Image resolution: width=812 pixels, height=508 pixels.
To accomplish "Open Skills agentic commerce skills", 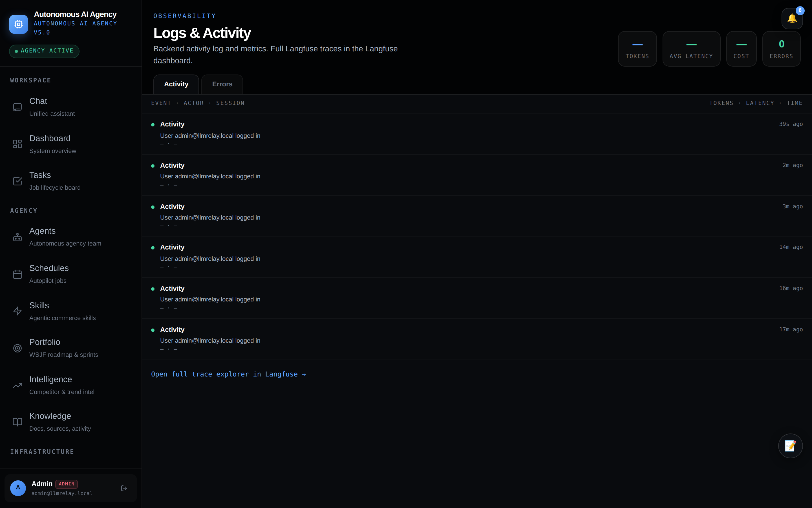I will tap(71, 311).
